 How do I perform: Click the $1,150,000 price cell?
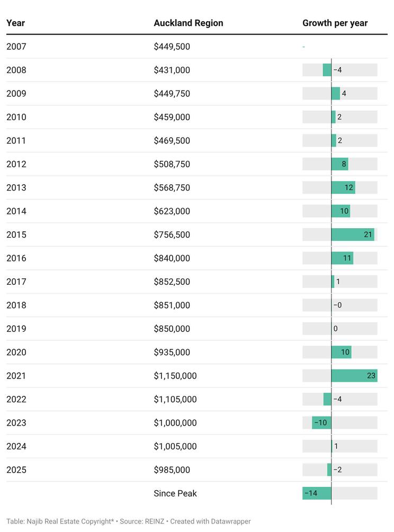[x=175, y=376]
